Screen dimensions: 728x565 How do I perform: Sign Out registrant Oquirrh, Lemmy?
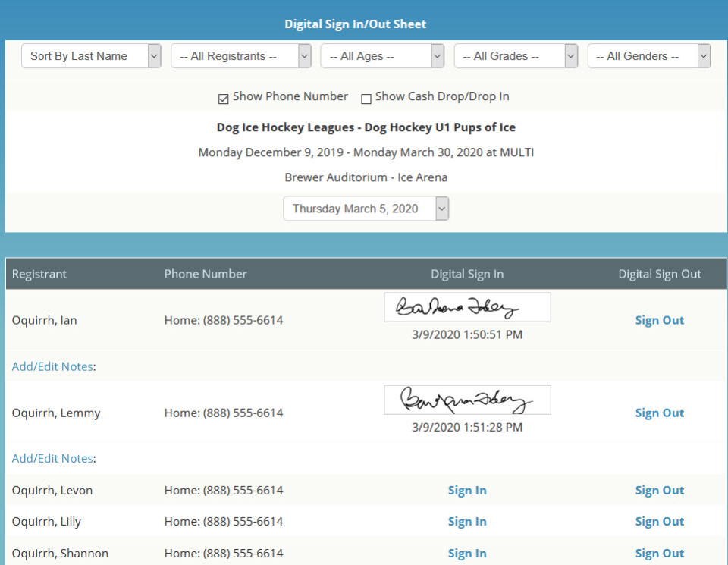point(659,413)
